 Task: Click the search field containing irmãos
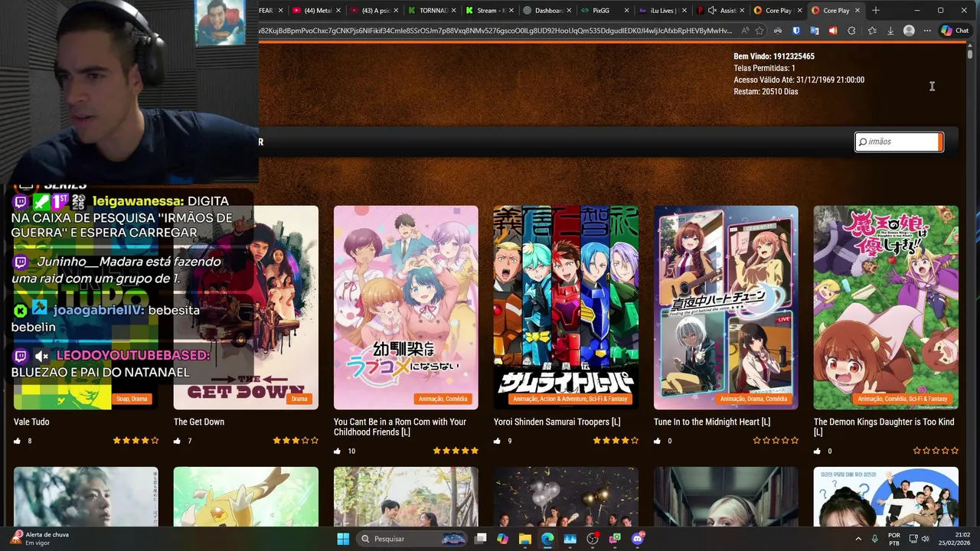click(899, 142)
